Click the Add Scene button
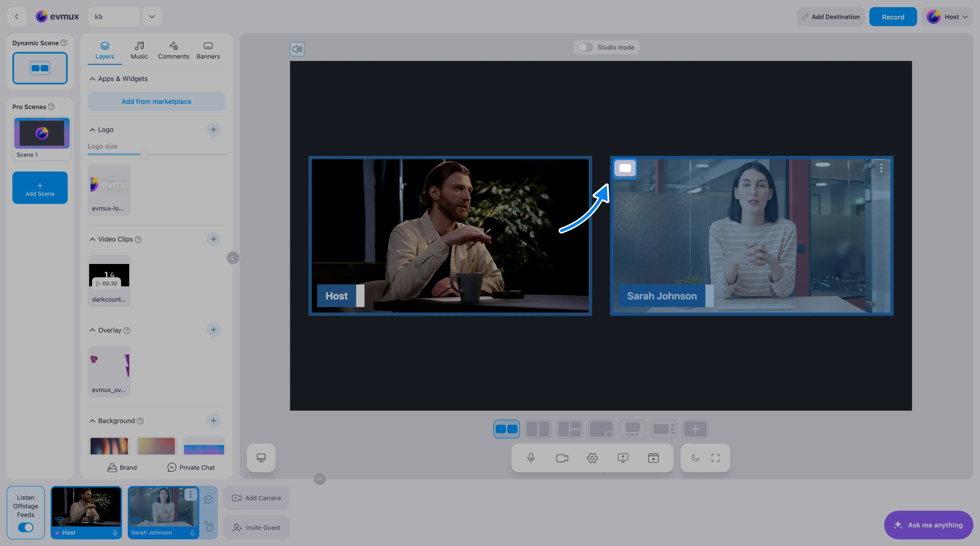 (x=40, y=188)
